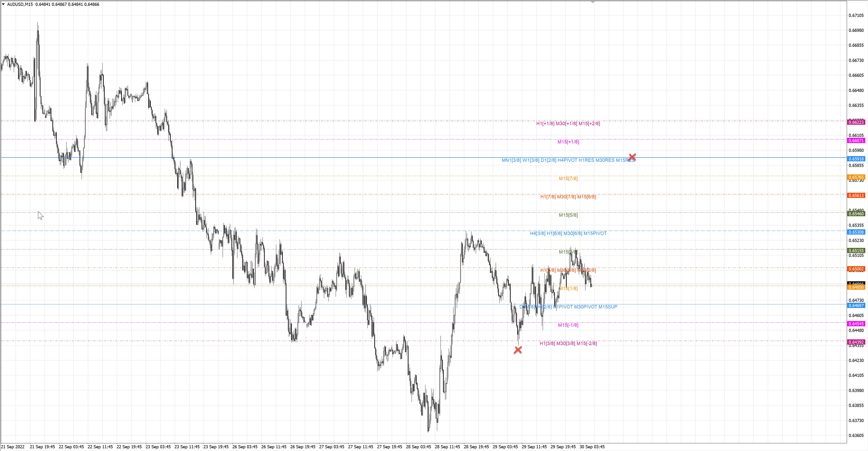Click the orange 0.65765 price label
Screen dimensions: 868x451
pyautogui.click(x=856, y=177)
